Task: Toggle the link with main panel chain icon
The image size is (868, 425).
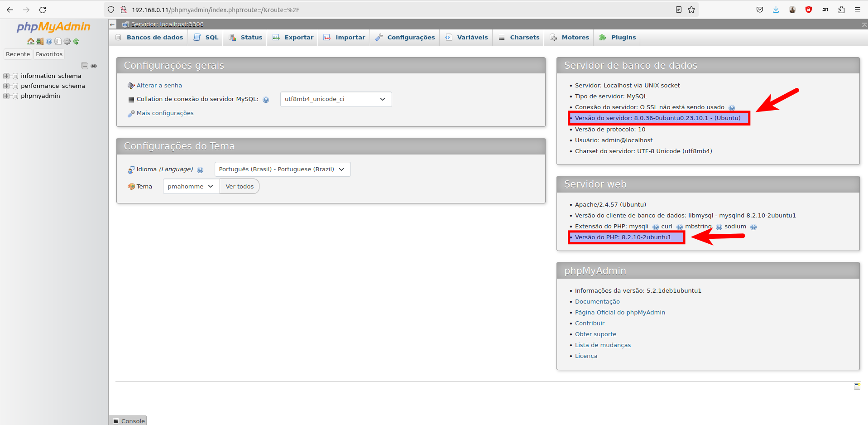Action: pos(94,66)
